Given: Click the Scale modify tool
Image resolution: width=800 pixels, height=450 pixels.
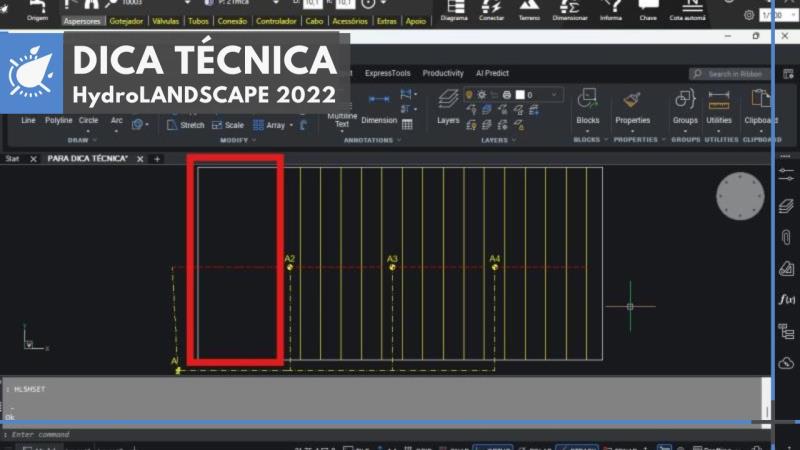Looking at the screenshot, I should (x=228, y=125).
